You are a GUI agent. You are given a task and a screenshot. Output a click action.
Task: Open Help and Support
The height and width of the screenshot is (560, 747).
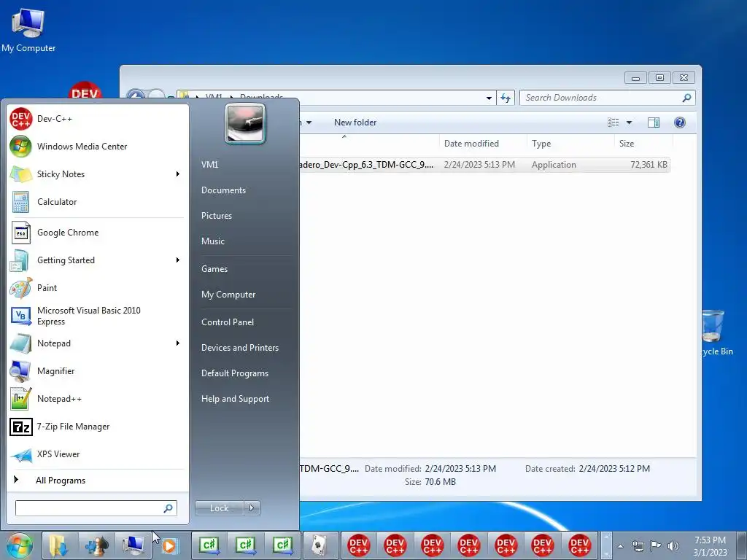point(235,399)
